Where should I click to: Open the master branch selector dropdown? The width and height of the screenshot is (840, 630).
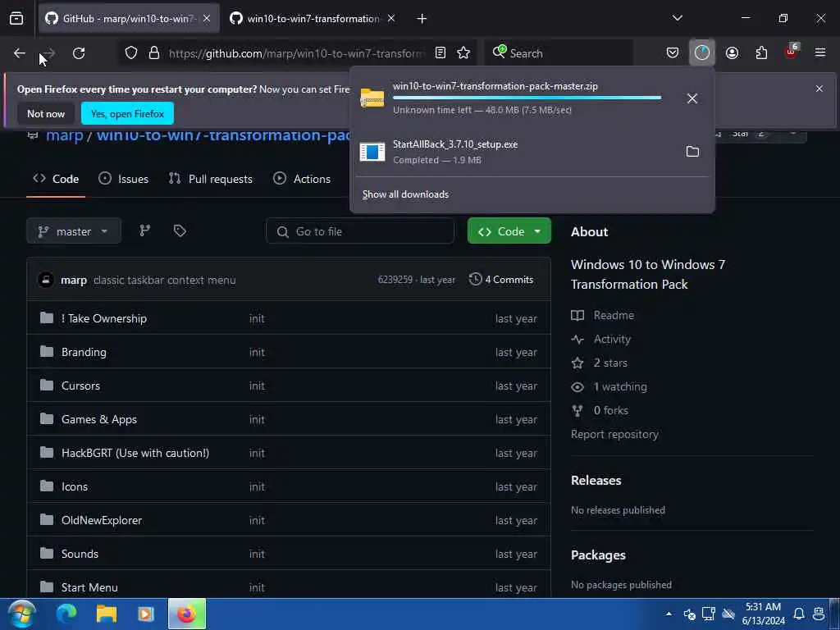73,231
